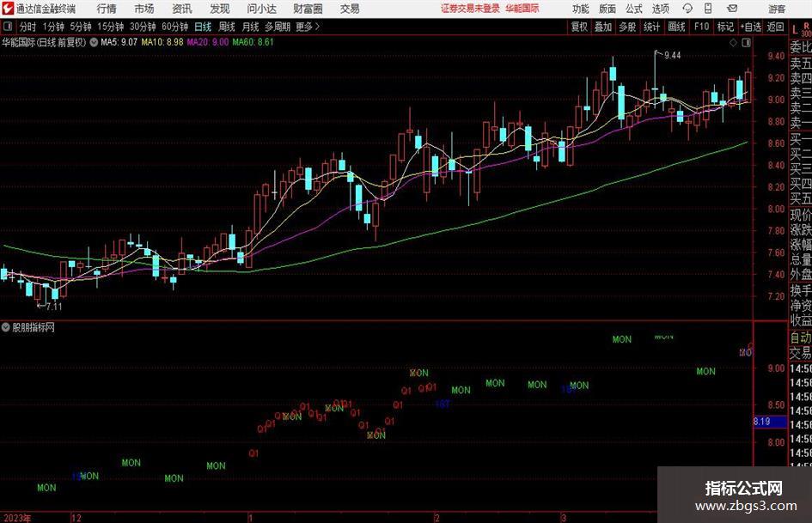Open 多周期 multi-period view
812x523 pixels.
pos(278,27)
